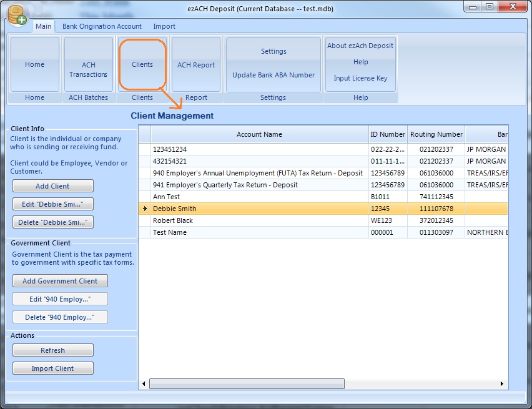Open the Home screen icon
Viewport: 532px width, 409px height.
[34, 64]
